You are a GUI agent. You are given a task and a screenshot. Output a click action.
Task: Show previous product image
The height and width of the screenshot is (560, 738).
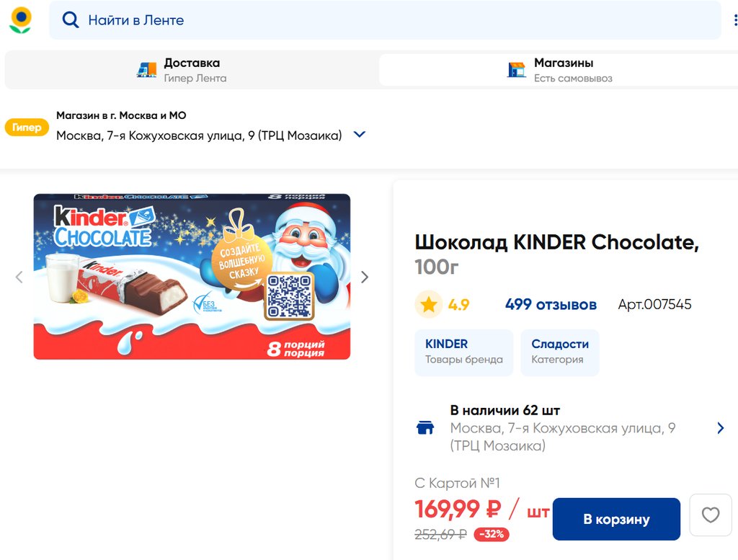(19, 277)
